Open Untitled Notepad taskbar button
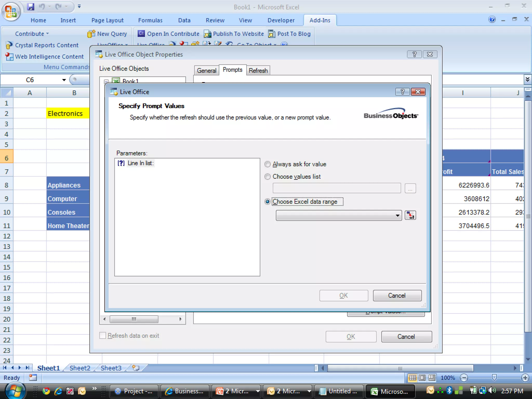 pos(339,391)
